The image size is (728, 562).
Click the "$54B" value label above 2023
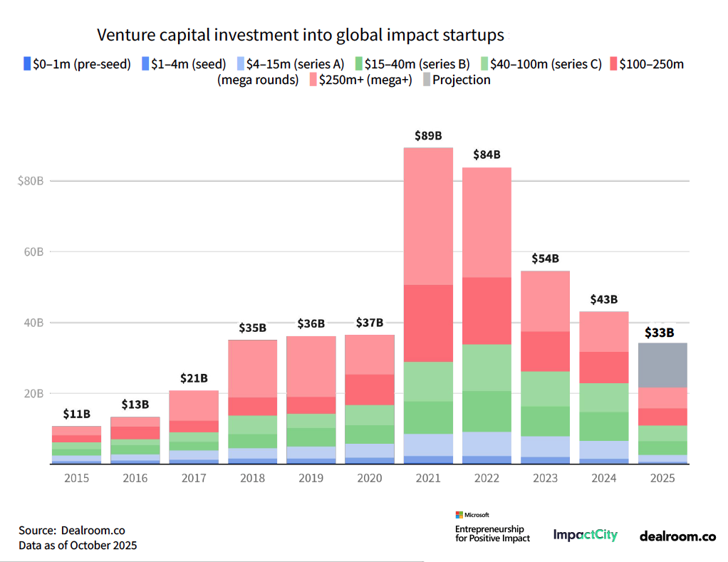[546, 259]
